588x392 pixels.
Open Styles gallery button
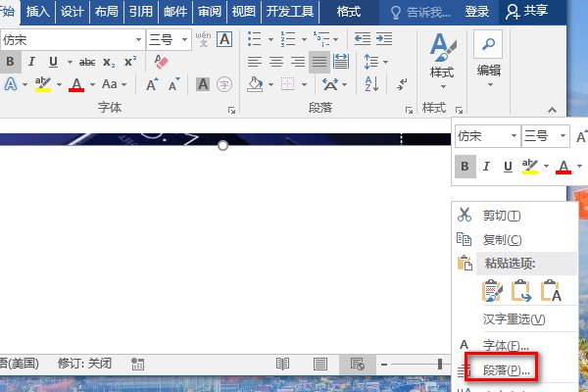pos(443,60)
